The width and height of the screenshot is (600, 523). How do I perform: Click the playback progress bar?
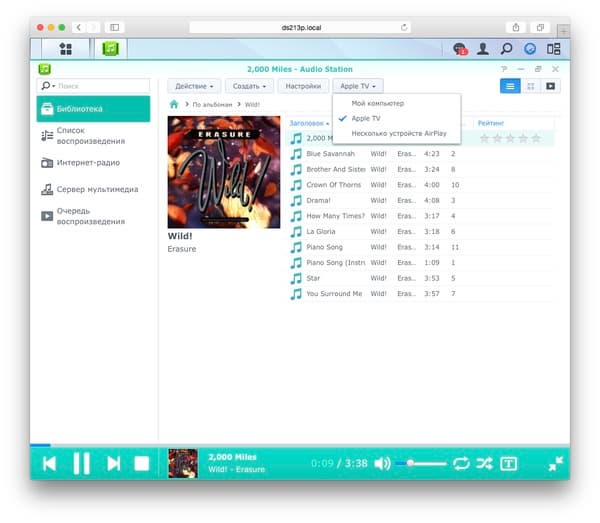[300, 445]
